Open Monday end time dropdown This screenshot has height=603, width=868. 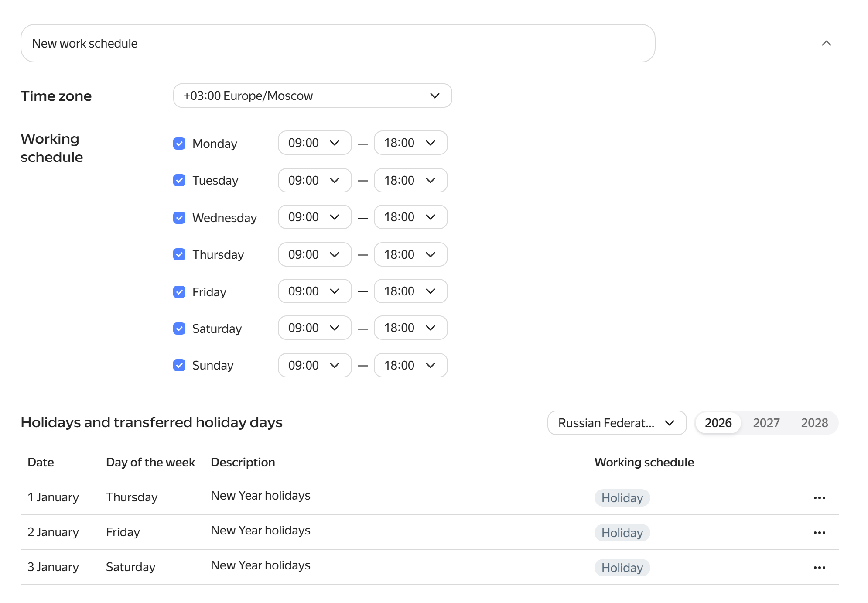coord(410,143)
